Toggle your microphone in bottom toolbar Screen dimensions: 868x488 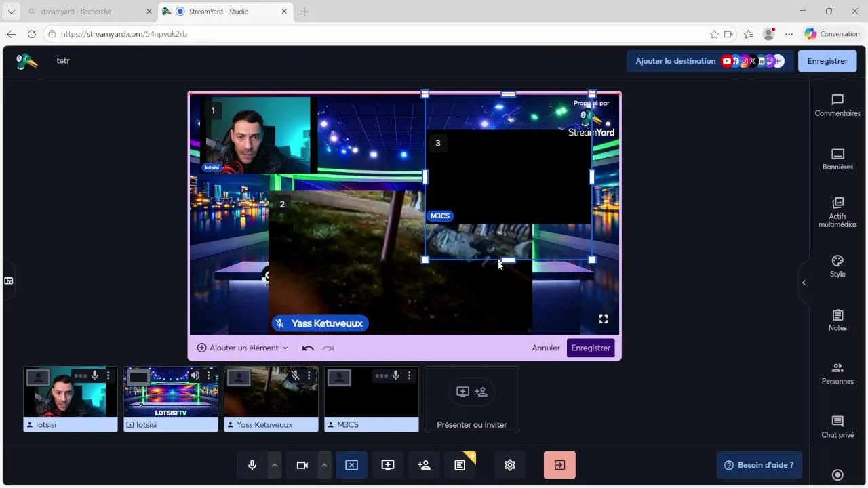coord(252,465)
